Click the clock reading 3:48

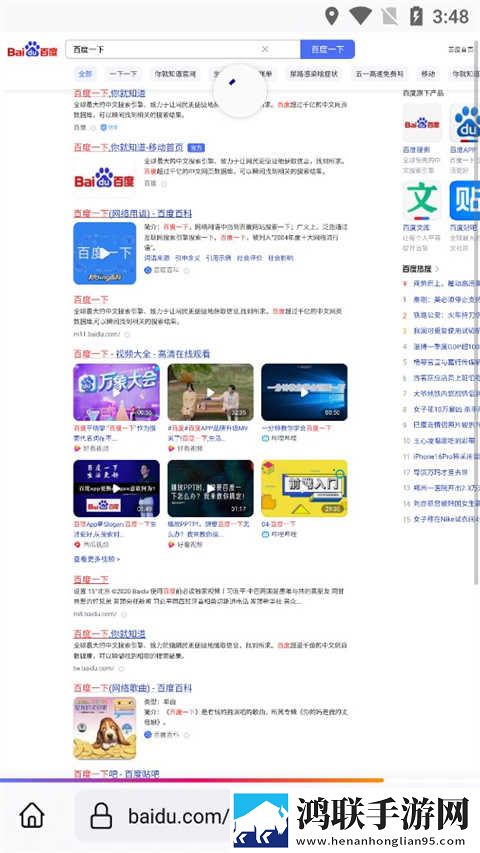(451, 16)
